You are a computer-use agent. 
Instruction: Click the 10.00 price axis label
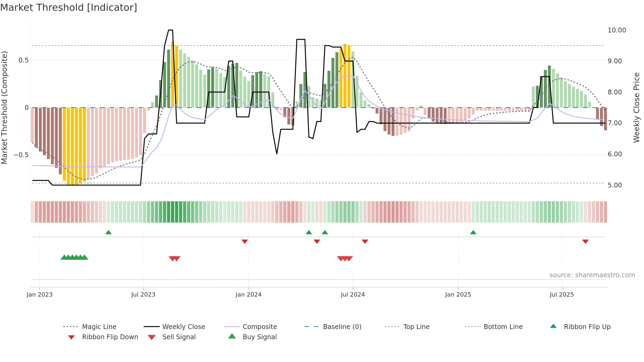(x=617, y=30)
